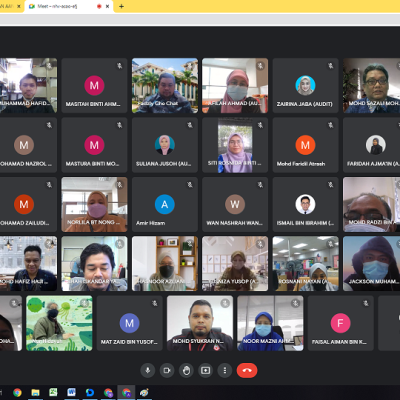Select the Noor Mazni video tile
Image resolution: width=400 pixels, height=400 pixels.
pos(270,323)
